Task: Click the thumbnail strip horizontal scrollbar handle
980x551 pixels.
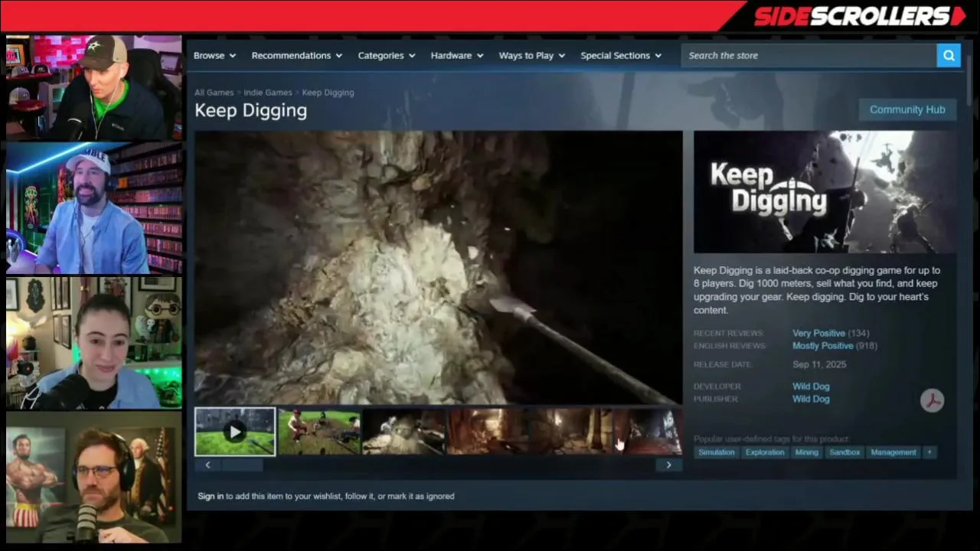Action: 243,465
